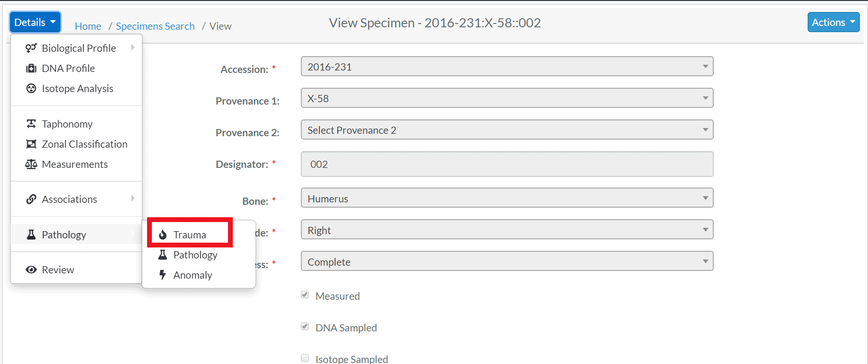Open the Specimens Search breadcrumb link
This screenshot has height=364, width=868.
[x=155, y=26]
